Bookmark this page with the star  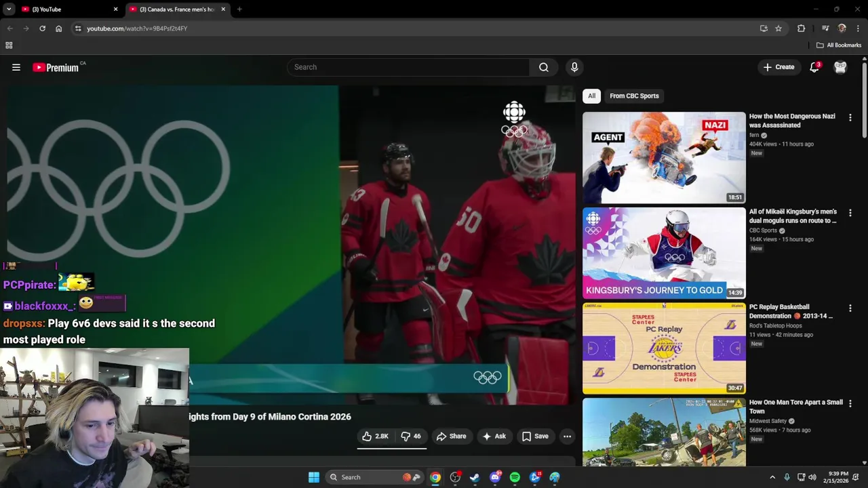[778, 28]
